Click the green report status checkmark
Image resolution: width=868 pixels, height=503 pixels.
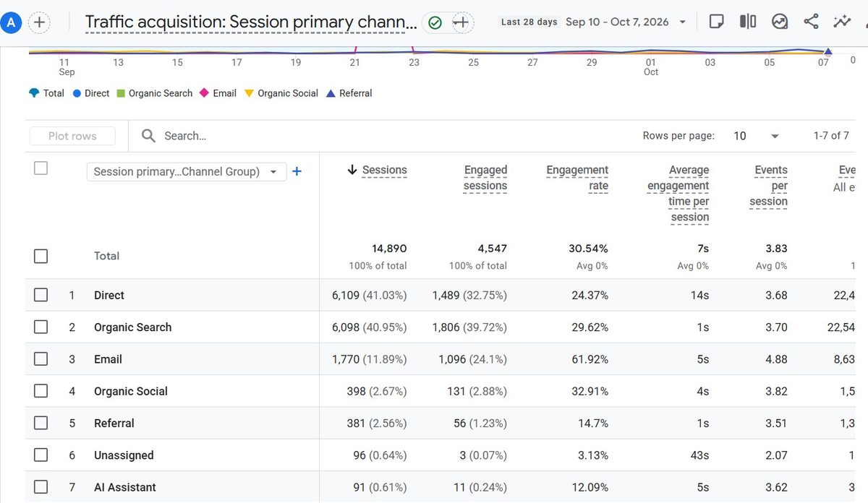pos(435,23)
